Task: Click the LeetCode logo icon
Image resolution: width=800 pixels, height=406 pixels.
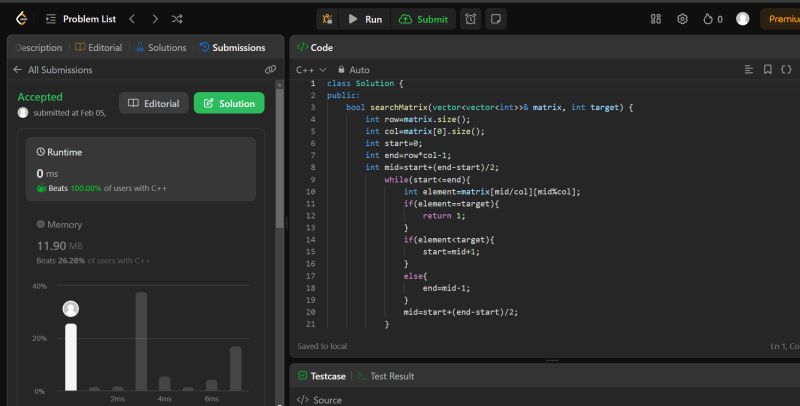Action: [x=21, y=19]
